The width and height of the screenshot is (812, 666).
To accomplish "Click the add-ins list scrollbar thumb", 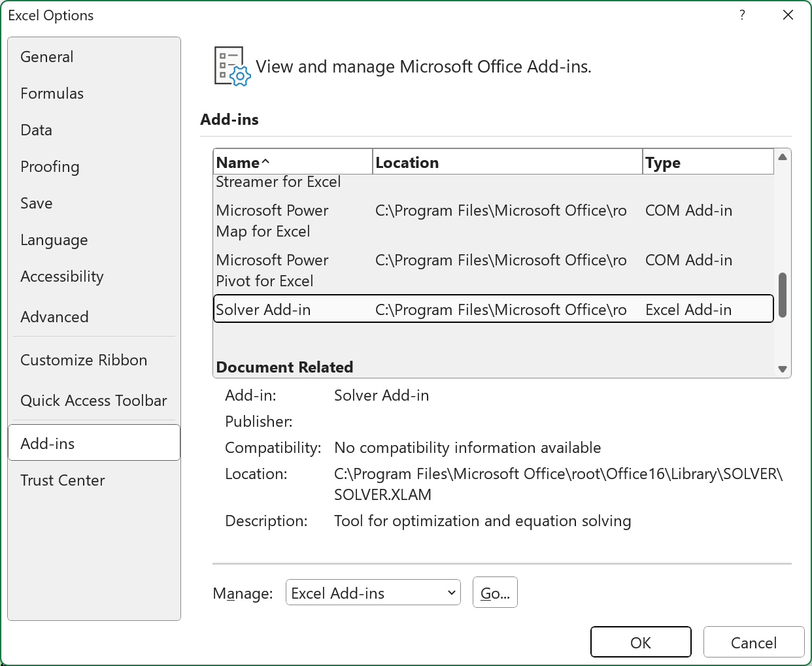I will coord(783,295).
